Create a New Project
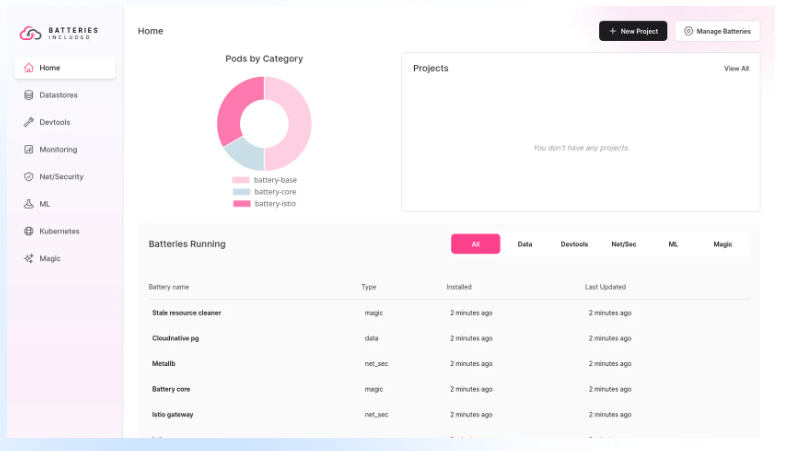 pyautogui.click(x=633, y=31)
